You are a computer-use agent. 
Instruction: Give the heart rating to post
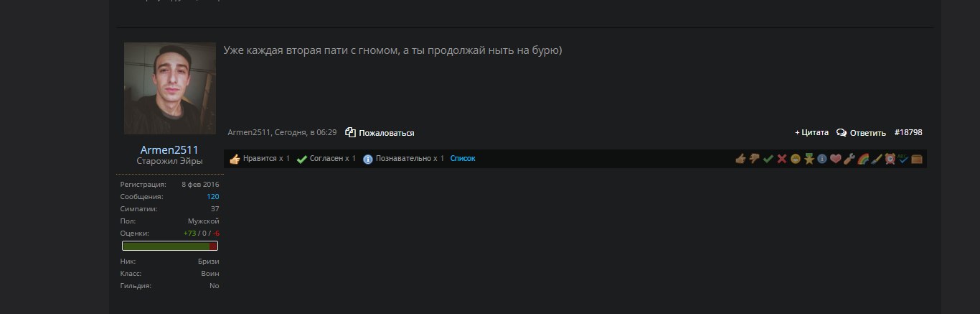pyautogui.click(x=835, y=159)
